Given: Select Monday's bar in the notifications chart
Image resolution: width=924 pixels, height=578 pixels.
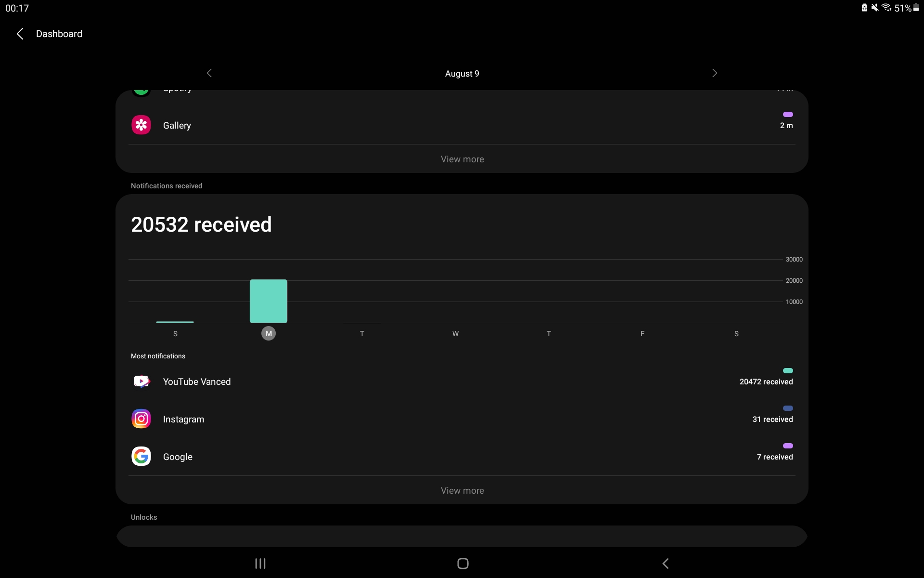Looking at the screenshot, I should [x=268, y=301].
